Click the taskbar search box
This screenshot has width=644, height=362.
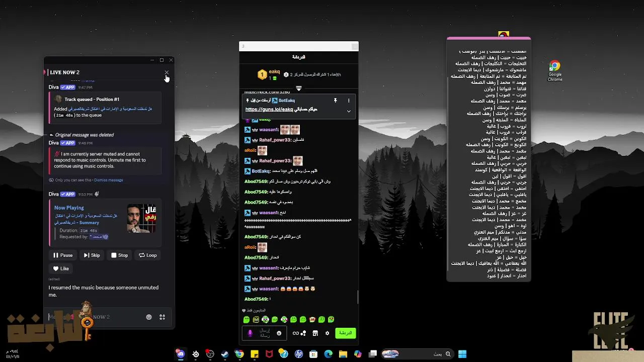417,354
